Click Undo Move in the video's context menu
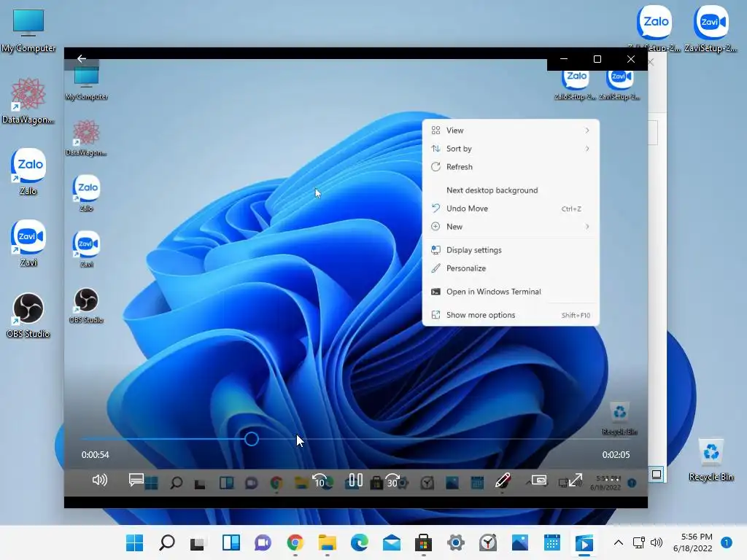The width and height of the screenshot is (747, 560). click(x=511, y=208)
